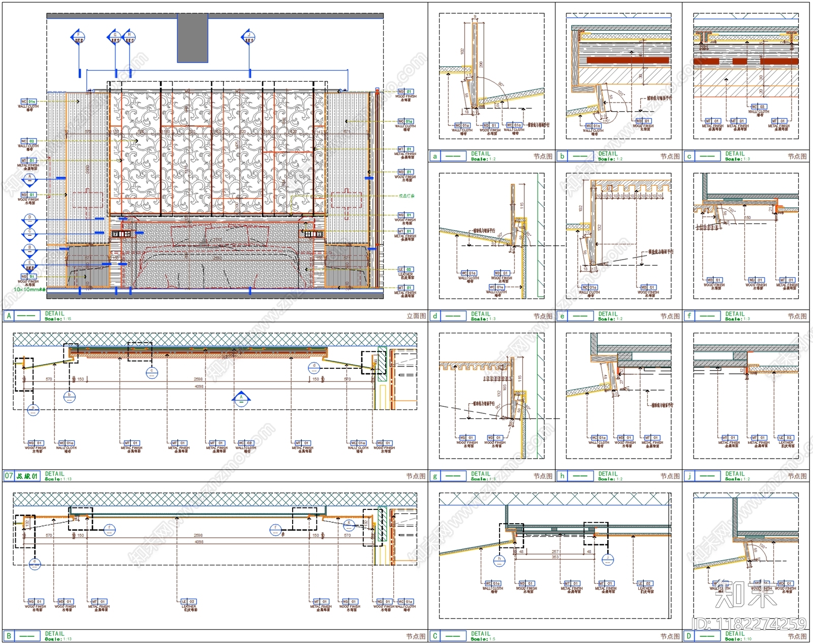Select triangle section marker A left of elevation
The width and height of the screenshot is (813, 644).
point(30,179)
